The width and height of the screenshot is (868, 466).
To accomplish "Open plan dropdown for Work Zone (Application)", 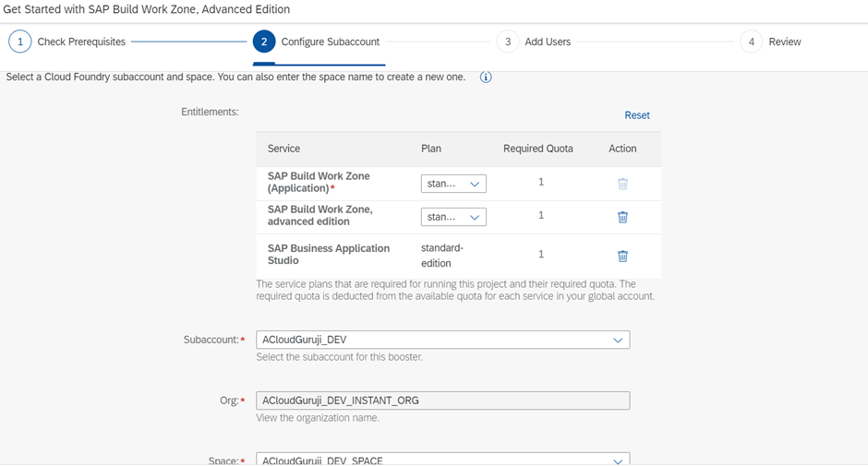I will pyautogui.click(x=453, y=184).
